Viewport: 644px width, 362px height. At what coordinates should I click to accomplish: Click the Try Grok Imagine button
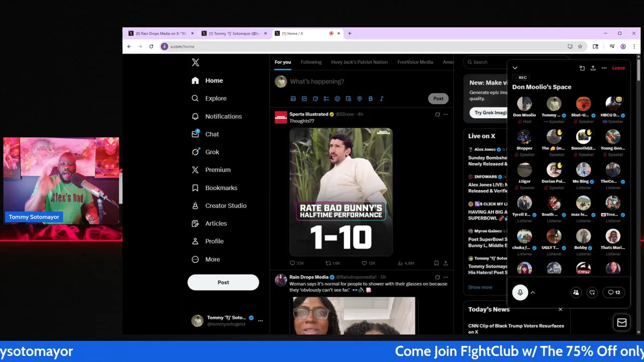[x=491, y=113]
